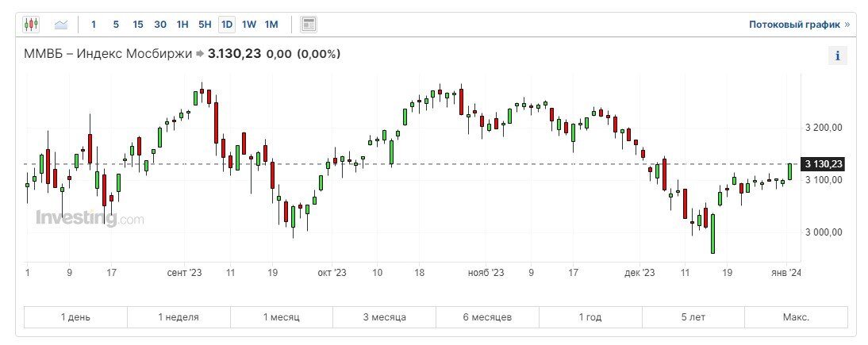
Task: Choose the '5 лет' time range
Action: [693, 317]
